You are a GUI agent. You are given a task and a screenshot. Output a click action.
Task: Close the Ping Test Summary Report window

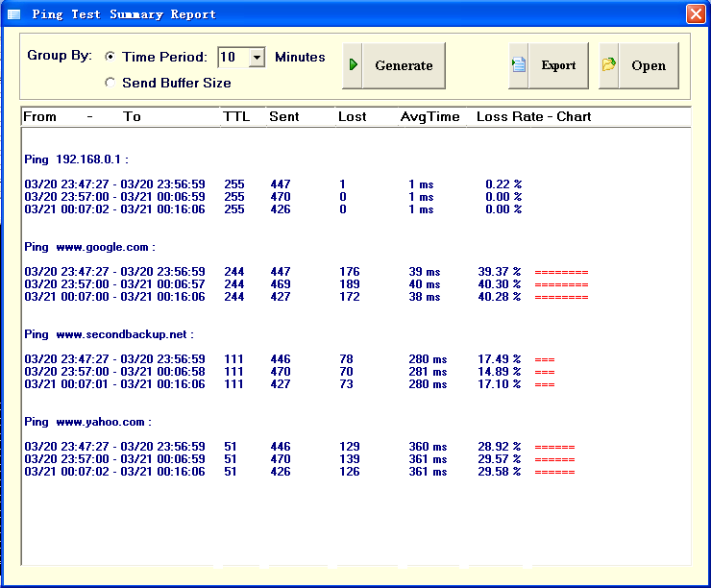pos(696,14)
